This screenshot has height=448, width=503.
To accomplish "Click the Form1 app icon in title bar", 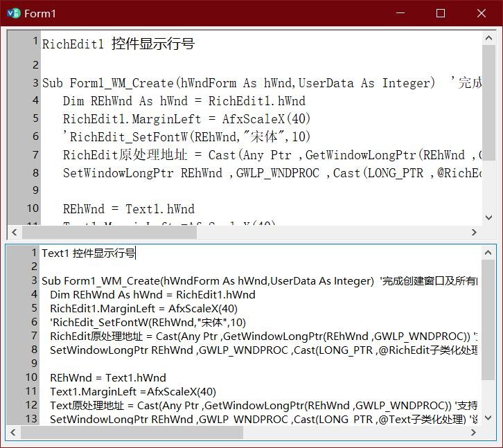I will (x=12, y=13).
